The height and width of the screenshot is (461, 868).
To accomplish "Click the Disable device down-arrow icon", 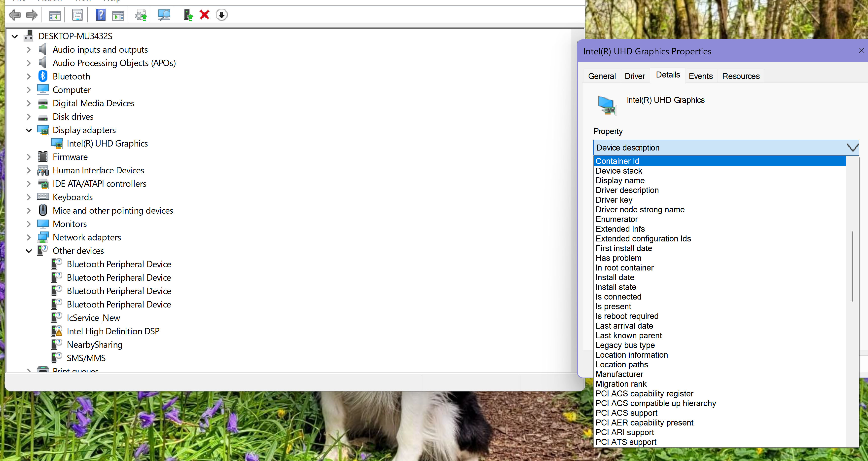I will pos(221,15).
